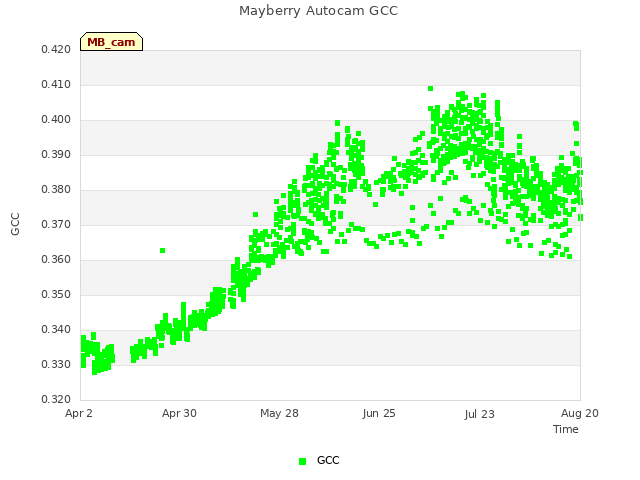Click the 0.320 y-axis value
The width and height of the screenshot is (640, 480).
pyautogui.click(x=56, y=400)
